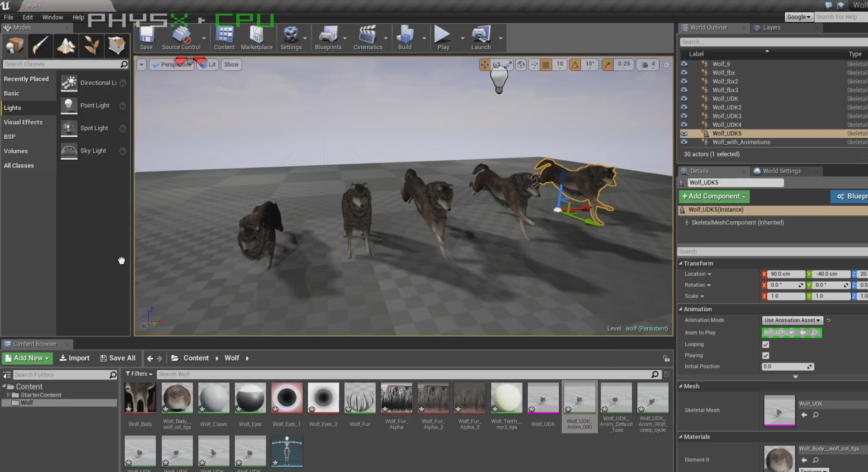The image size is (868, 472).
Task: Select the Landscape mode icon
Action: coord(66,46)
